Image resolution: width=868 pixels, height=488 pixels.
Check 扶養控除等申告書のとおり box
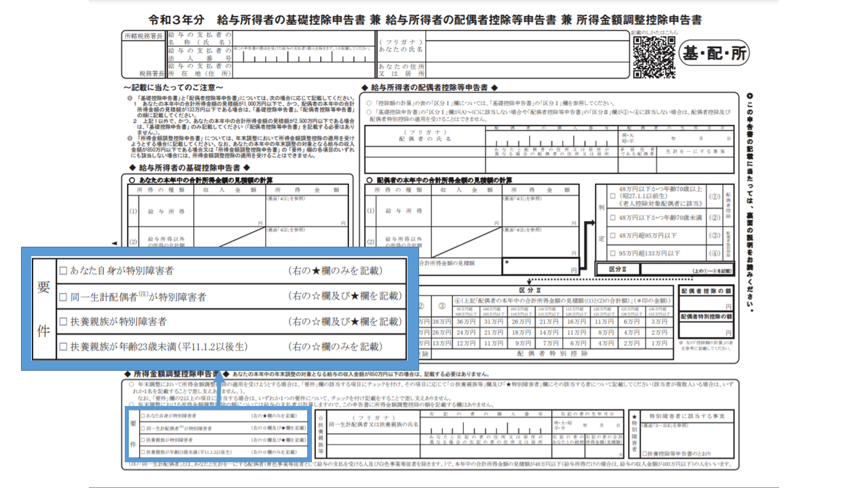(x=644, y=453)
